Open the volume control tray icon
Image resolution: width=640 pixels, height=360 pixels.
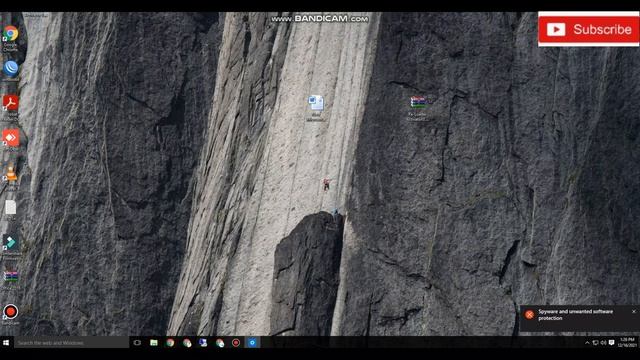pos(603,342)
